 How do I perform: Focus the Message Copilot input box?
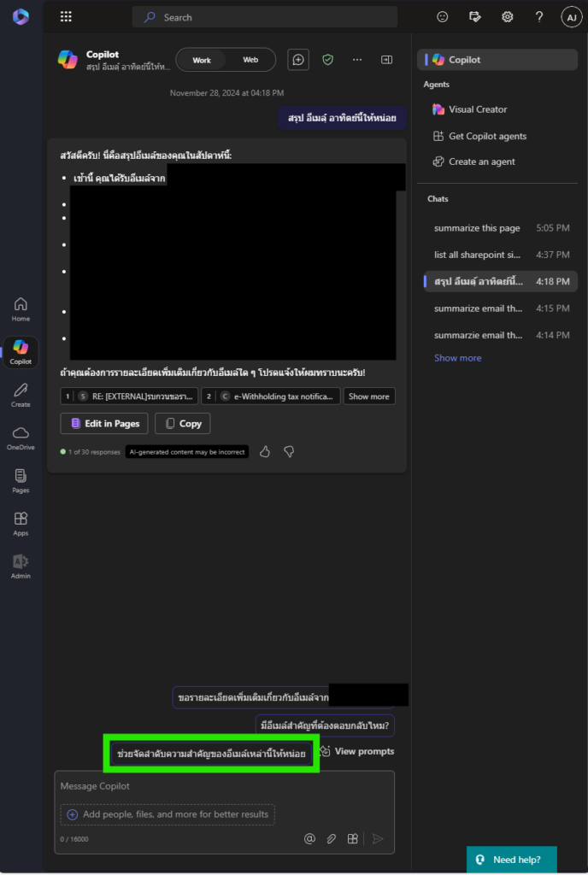point(224,786)
